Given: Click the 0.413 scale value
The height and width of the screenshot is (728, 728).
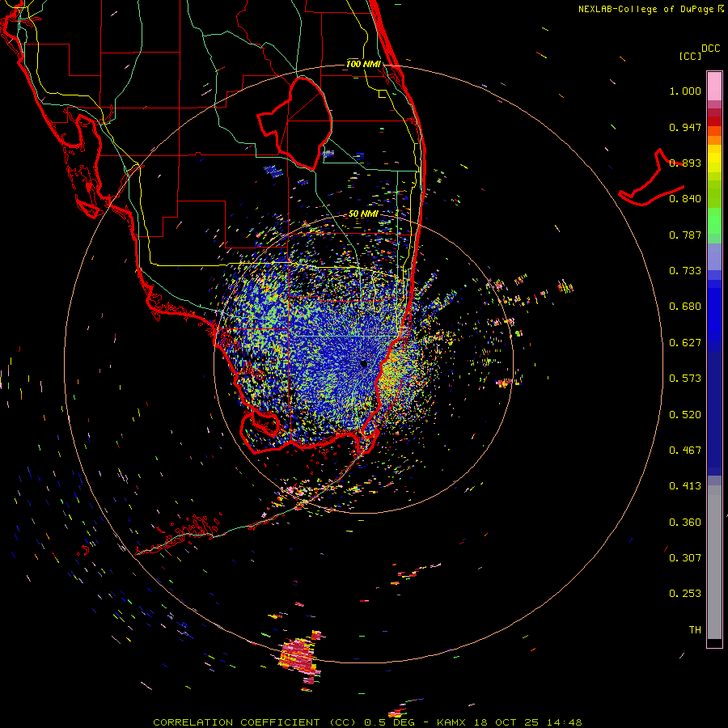Looking at the screenshot, I should (x=685, y=486).
